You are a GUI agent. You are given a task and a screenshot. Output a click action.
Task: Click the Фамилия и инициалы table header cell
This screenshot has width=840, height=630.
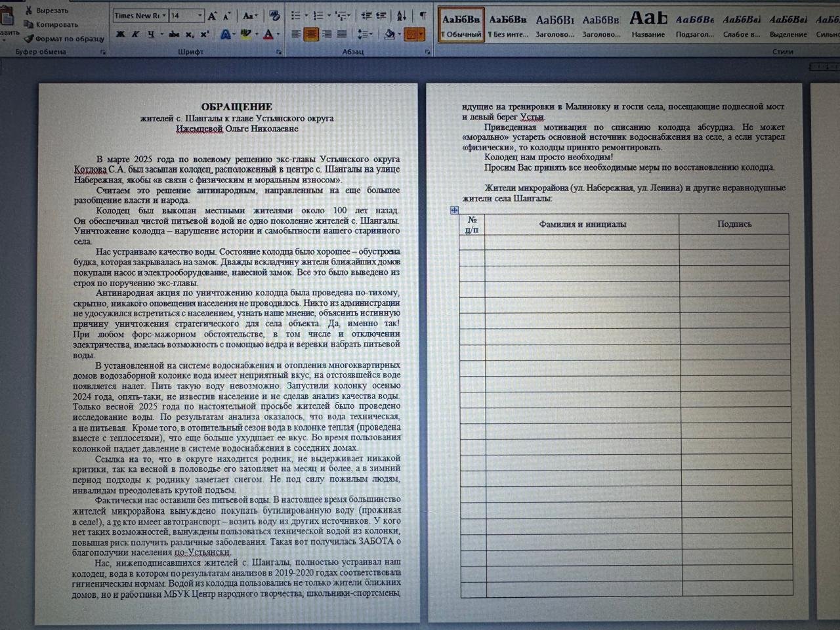pyautogui.click(x=583, y=224)
